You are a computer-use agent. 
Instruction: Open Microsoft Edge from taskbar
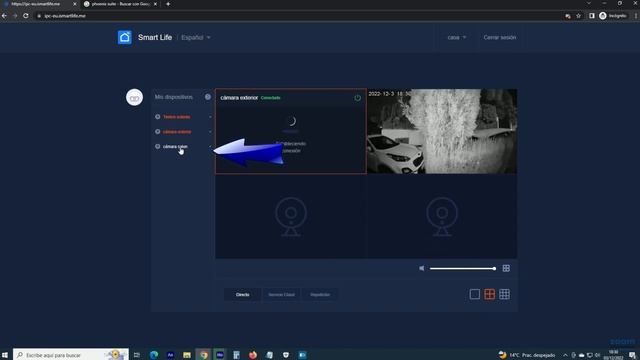154,355
